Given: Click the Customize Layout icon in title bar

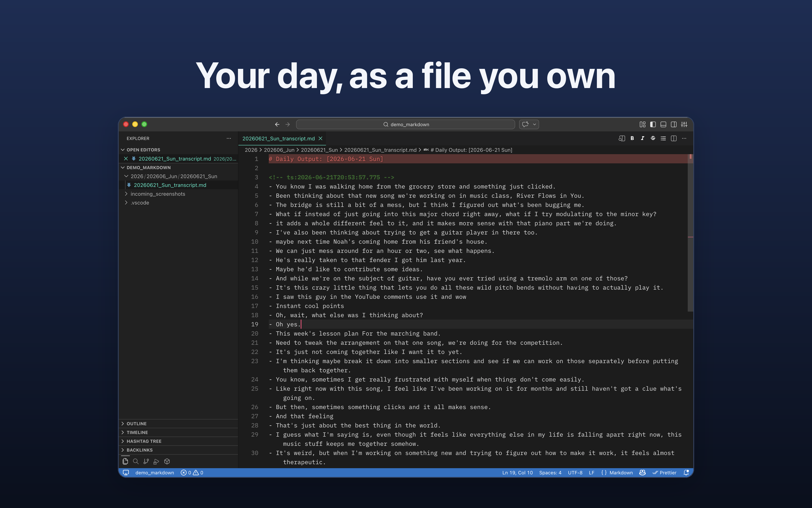Looking at the screenshot, I should tap(642, 124).
